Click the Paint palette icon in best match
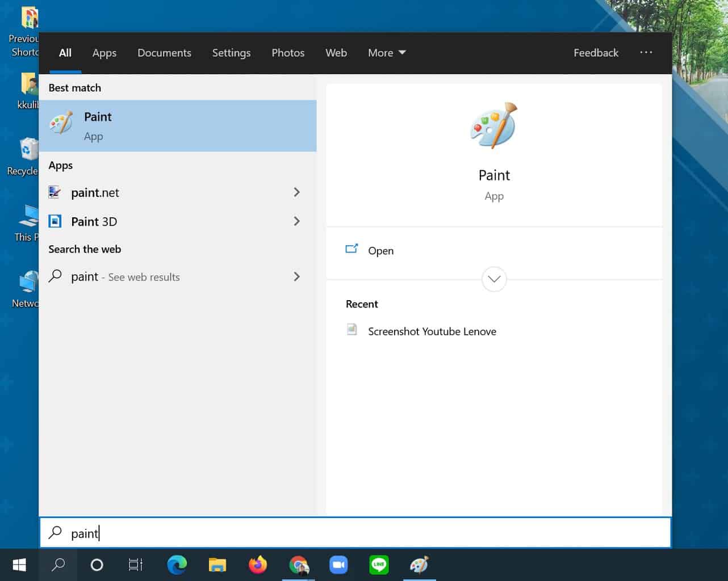The height and width of the screenshot is (581, 728). (61, 123)
